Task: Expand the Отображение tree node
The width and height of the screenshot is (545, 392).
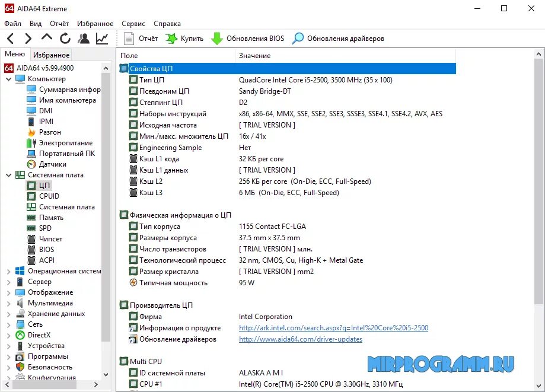Action: (x=9, y=292)
